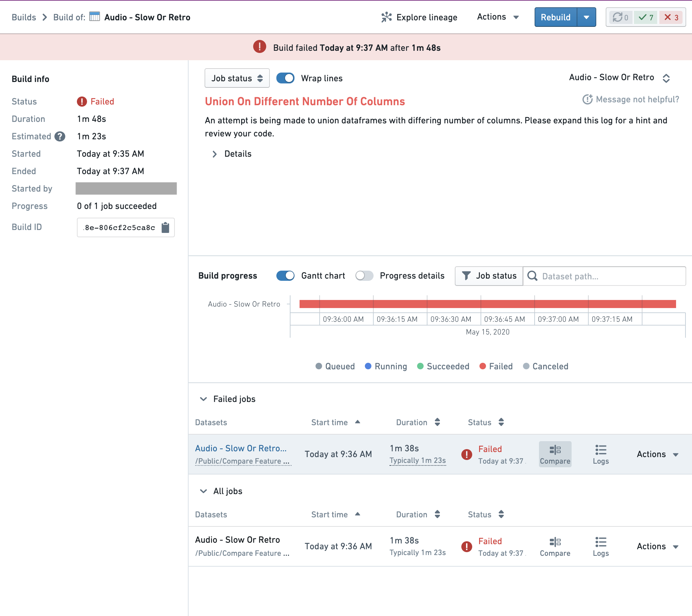
Task: Open the Estimated help question mark
Action: (60, 136)
